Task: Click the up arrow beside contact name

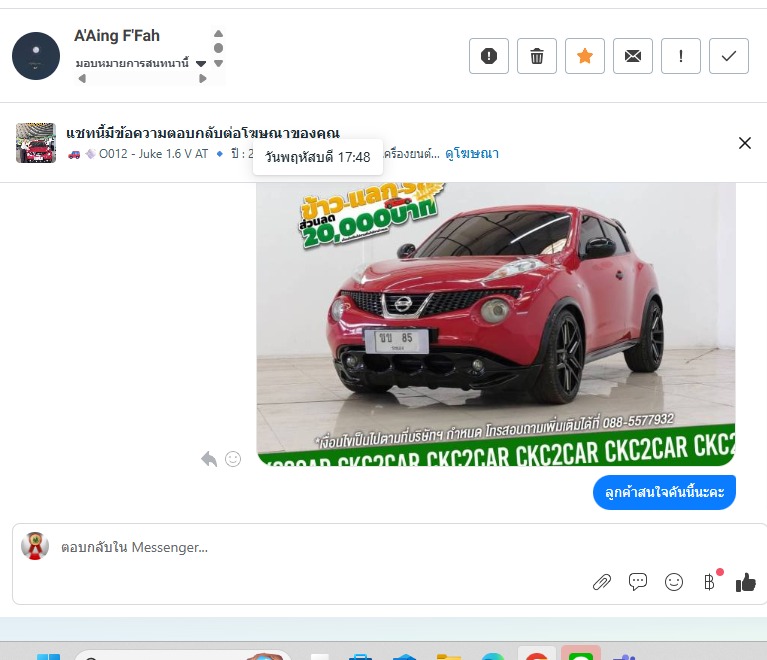Action: [219, 34]
